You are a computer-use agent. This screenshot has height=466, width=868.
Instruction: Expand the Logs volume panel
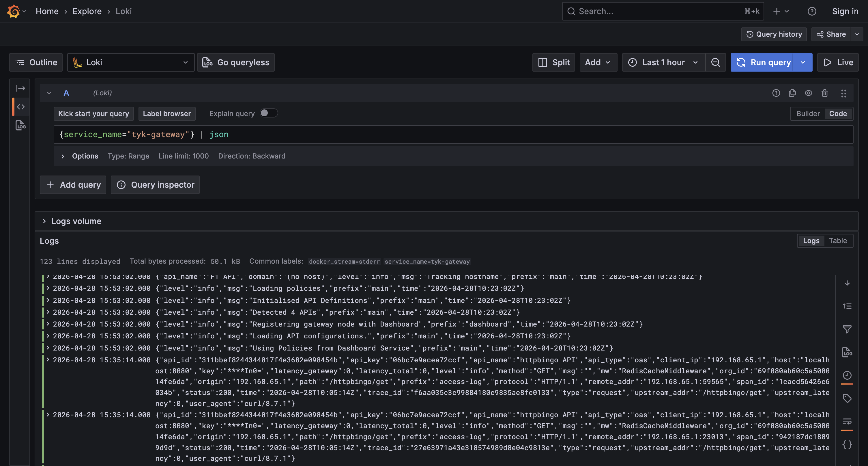[44, 221]
